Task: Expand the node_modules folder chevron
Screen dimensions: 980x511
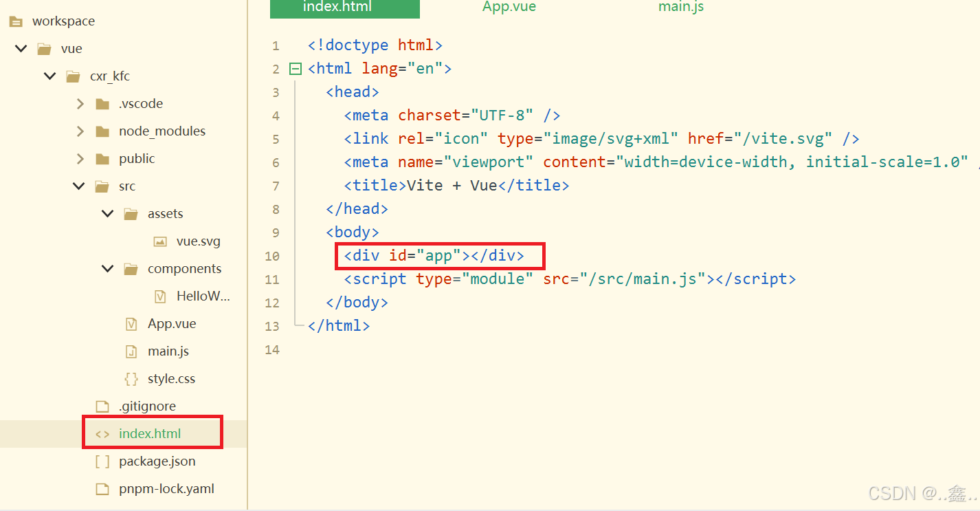Action: (80, 131)
